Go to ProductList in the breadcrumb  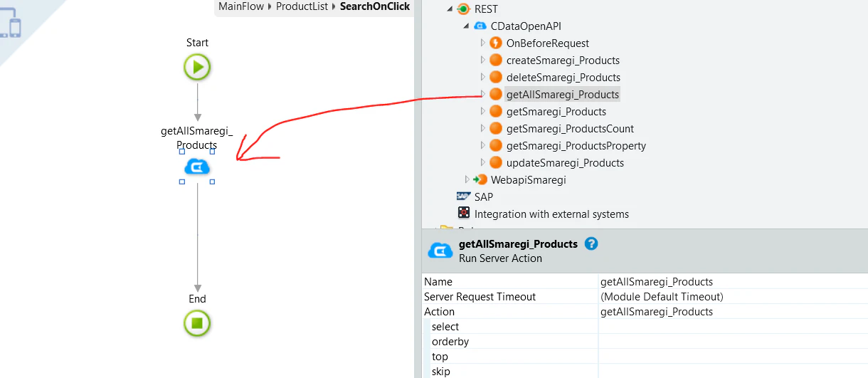click(302, 6)
